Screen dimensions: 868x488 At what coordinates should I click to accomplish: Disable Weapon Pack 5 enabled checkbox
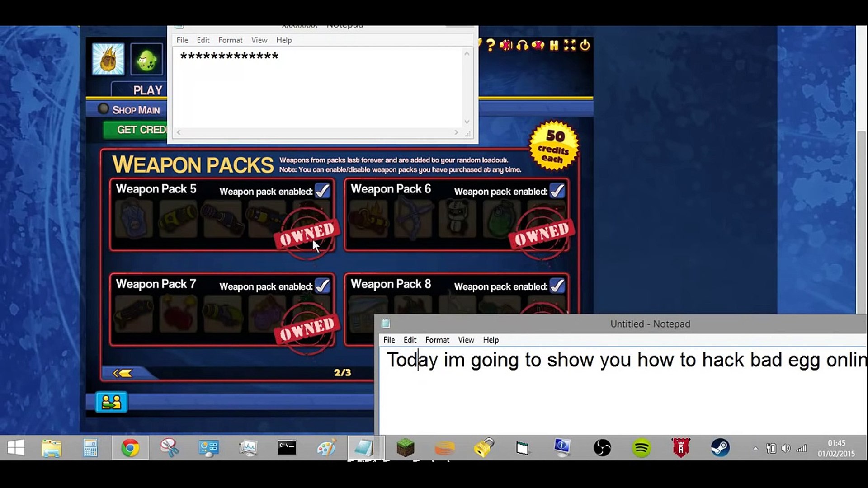[x=322, y=191]
